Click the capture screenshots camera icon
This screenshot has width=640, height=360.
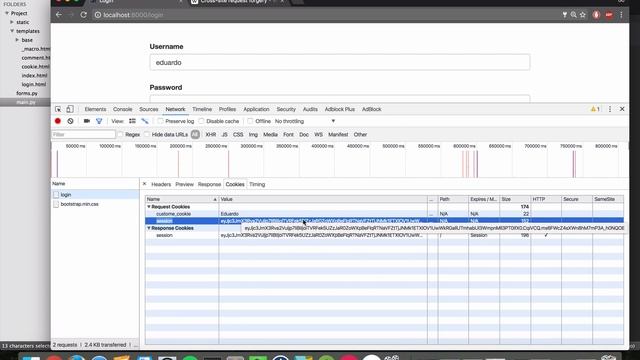87,121
